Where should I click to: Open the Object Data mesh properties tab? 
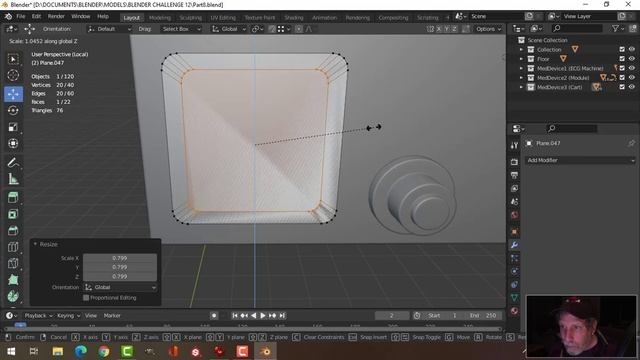[x=514, y=298]
